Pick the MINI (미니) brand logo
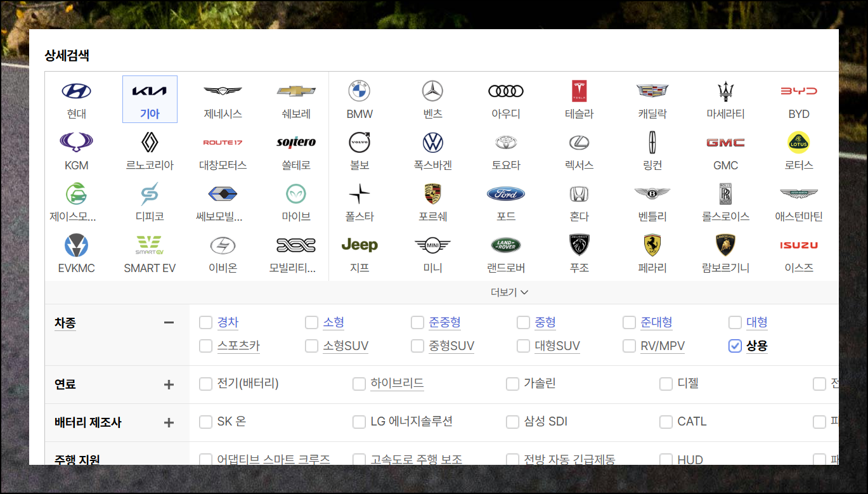This screenshot has height=494, width=868. [x=432, y=245]
